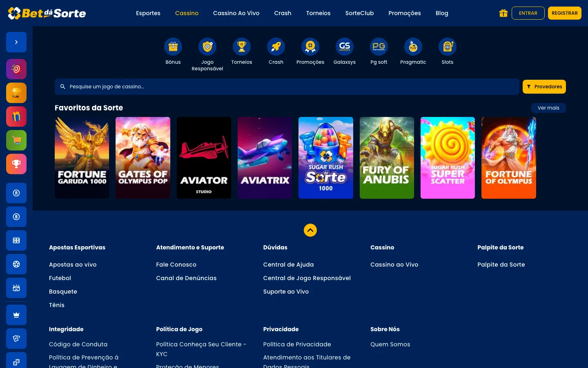Image resolution: width=588 pixels, height=368 pixels.
Task: Open the Crash rocket category icon
Action: [x=276, y=47]
